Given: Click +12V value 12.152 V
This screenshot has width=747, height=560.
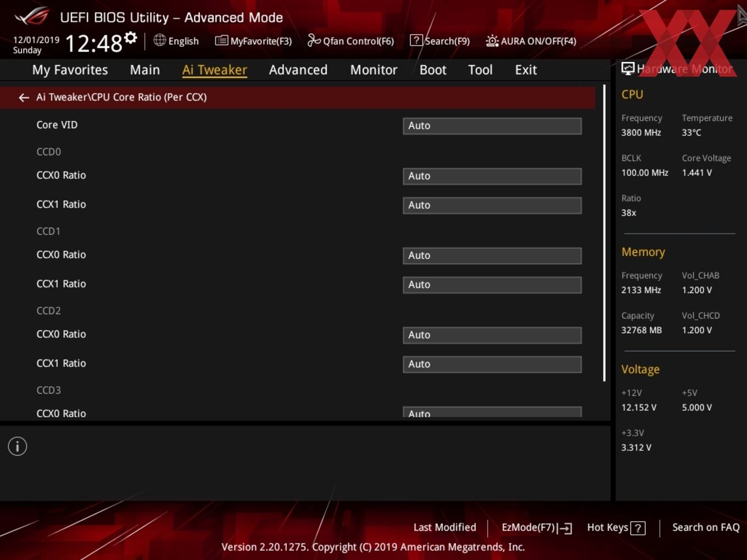Looking at the screenshot, I should (639, 408).
